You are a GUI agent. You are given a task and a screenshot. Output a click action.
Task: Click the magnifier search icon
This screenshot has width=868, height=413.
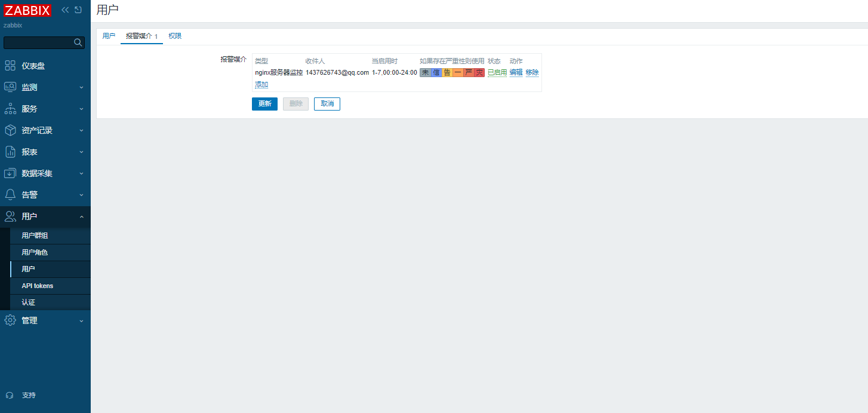pyautogui.click(x=78, y=42)
